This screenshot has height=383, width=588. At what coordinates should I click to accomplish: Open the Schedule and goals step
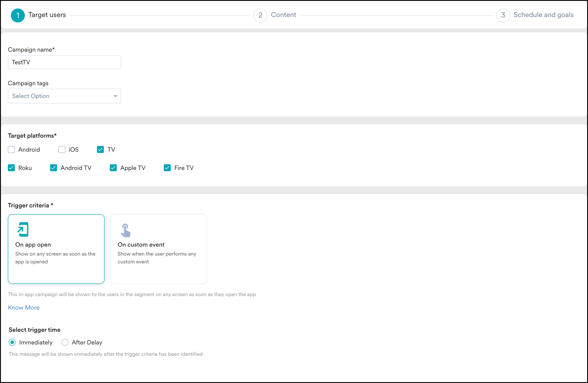click(x=543, y=15)
